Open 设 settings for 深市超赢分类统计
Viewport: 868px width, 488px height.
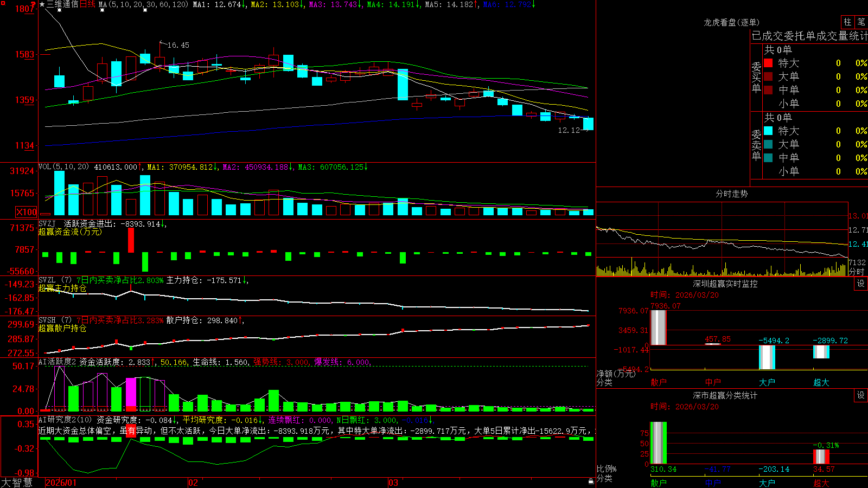(861, 395)
